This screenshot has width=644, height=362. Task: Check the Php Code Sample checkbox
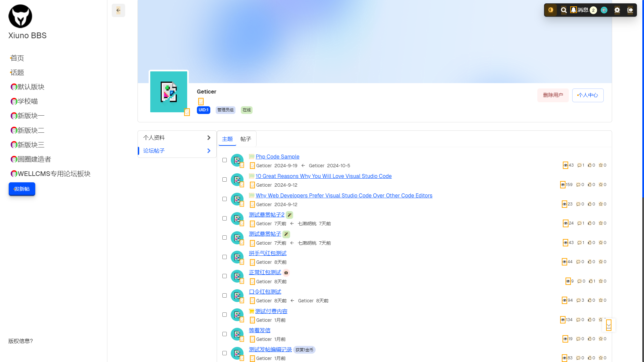225,160
